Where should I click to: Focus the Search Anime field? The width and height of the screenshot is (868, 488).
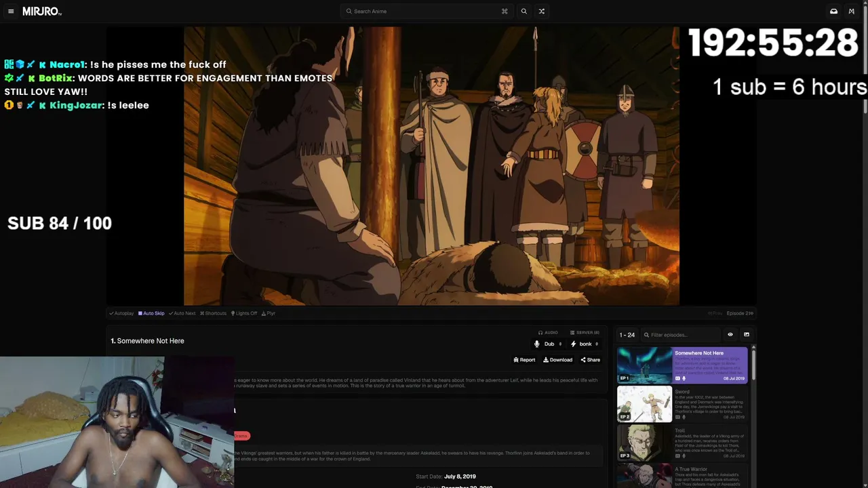tap(427, 12)
